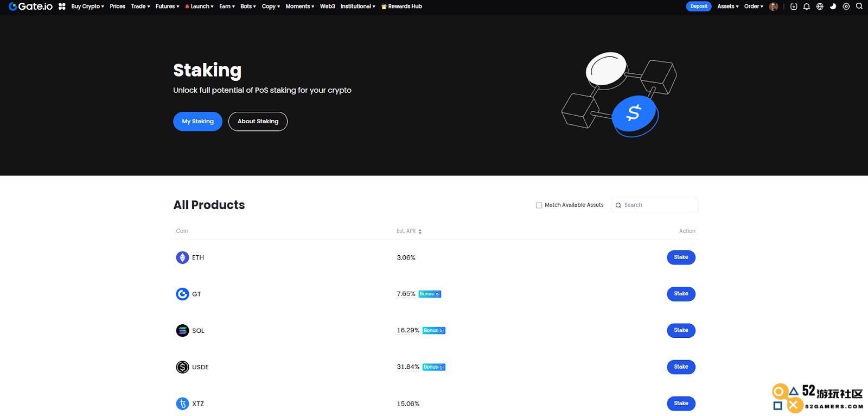The image size is (868, 416).
Task: Open the apps grid icon
Action: (x=62, y=7)
